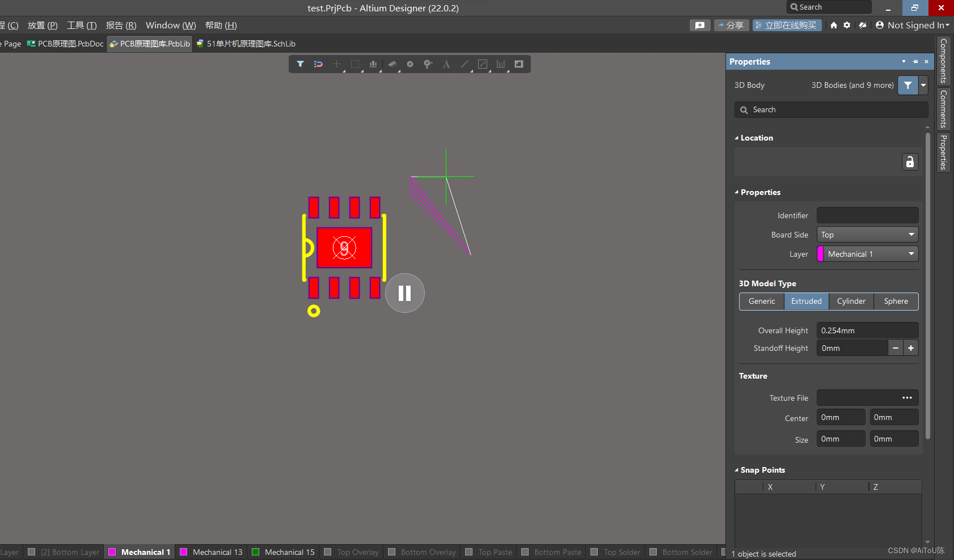Image resolution: width=954 pixels, height=560 pixels.
Task: Open the Window (W) menu
Action: pos(171,26)
